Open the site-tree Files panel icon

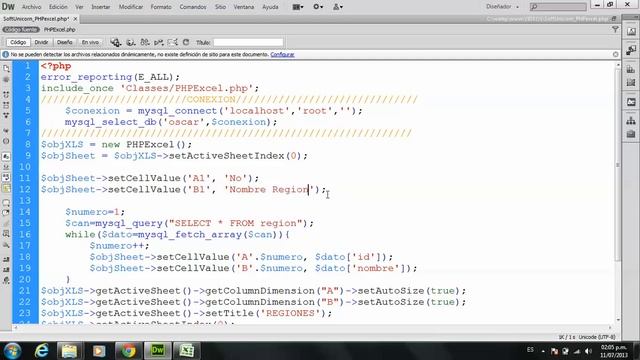(x=631, y=120)
